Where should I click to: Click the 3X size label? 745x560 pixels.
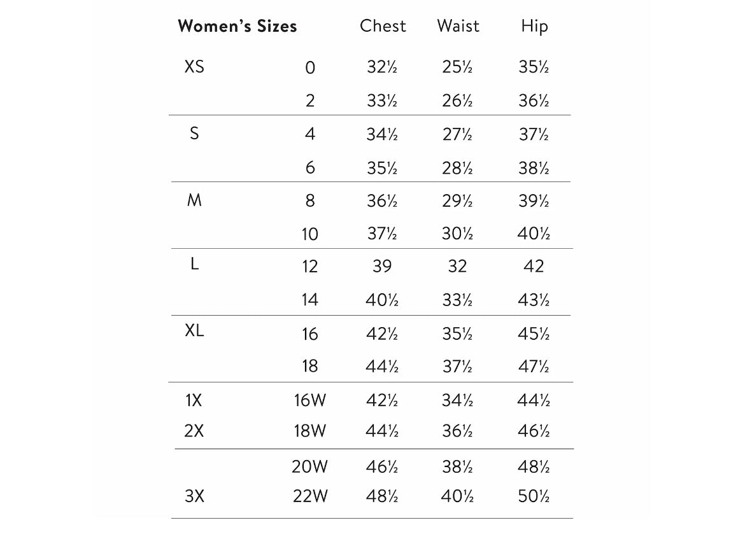point(194,496)
